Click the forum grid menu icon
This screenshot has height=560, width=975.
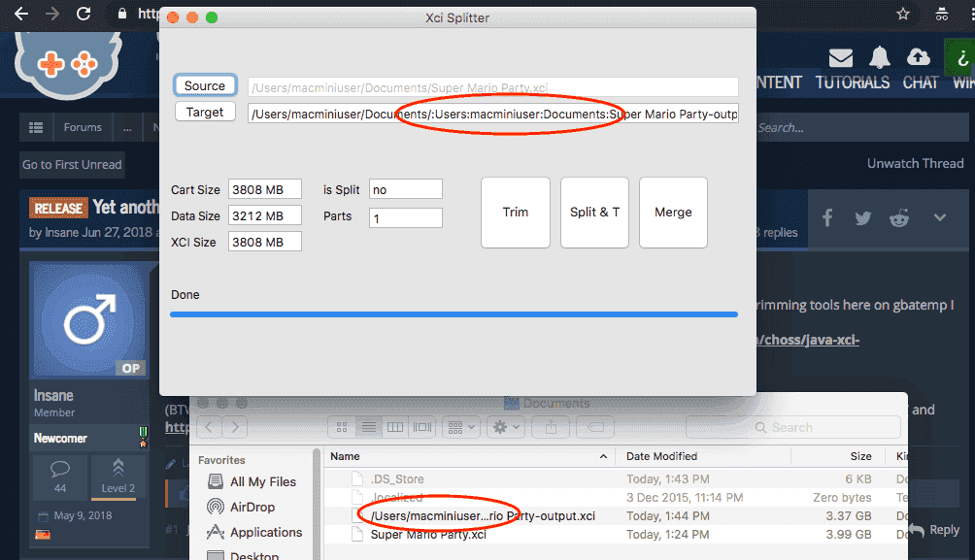(x=36, y=127)
